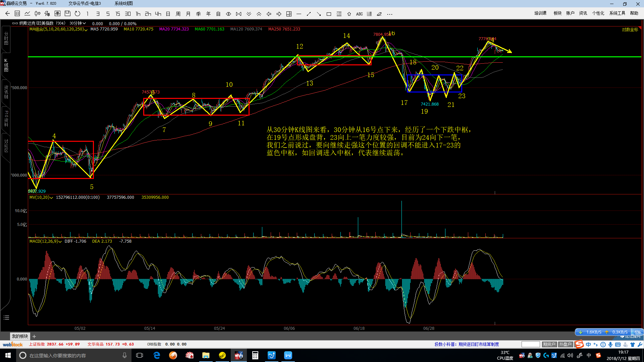644x362 pixels.
Task: Select the 15-minute period button
Action: click(x=118, y=14)
